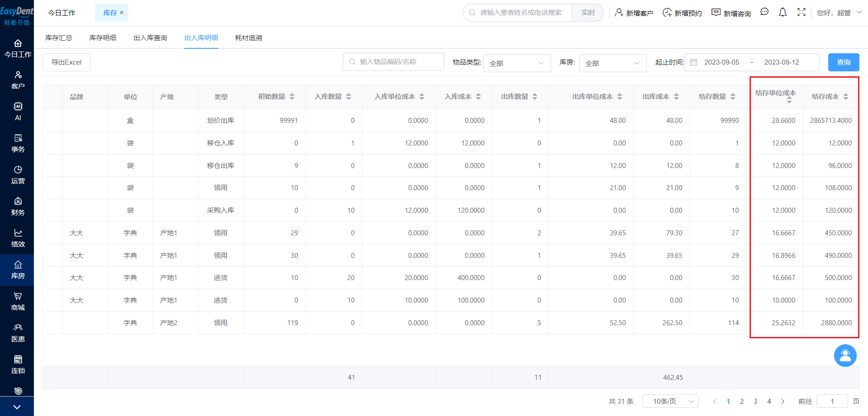868x416 pixels.
Task: Toggle fullscreen mode icon
Action: pyautogui.click(x=802, y=12)
